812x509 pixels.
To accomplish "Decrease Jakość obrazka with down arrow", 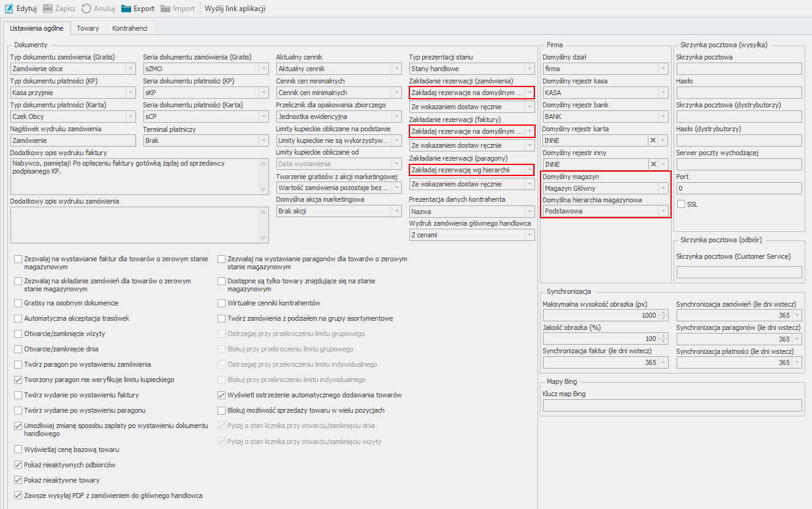I will coord(662,341).
